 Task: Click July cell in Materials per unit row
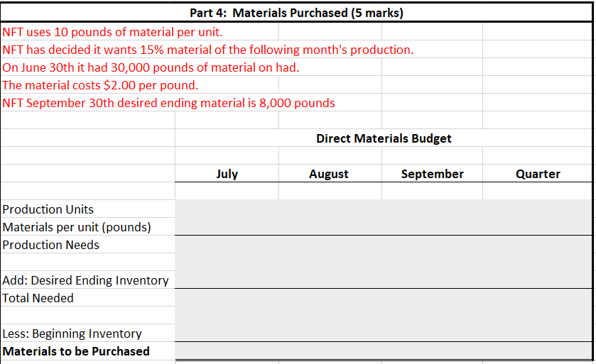pos(227,226)
